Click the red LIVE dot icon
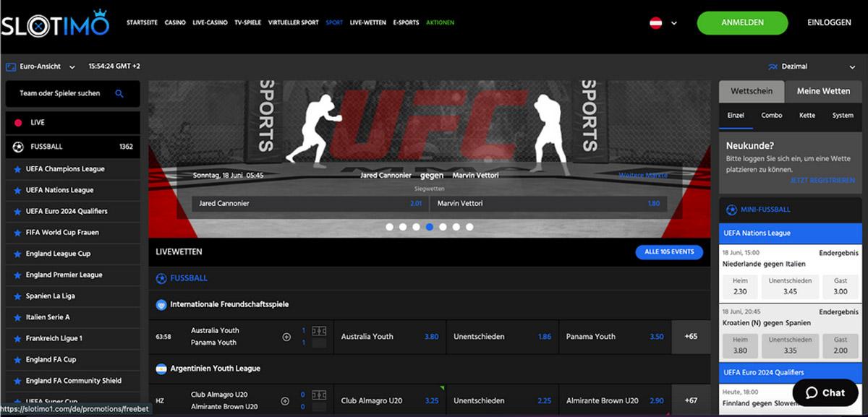Screen dimensions: 868x417 pyautogui.click(x=18, y=123)
